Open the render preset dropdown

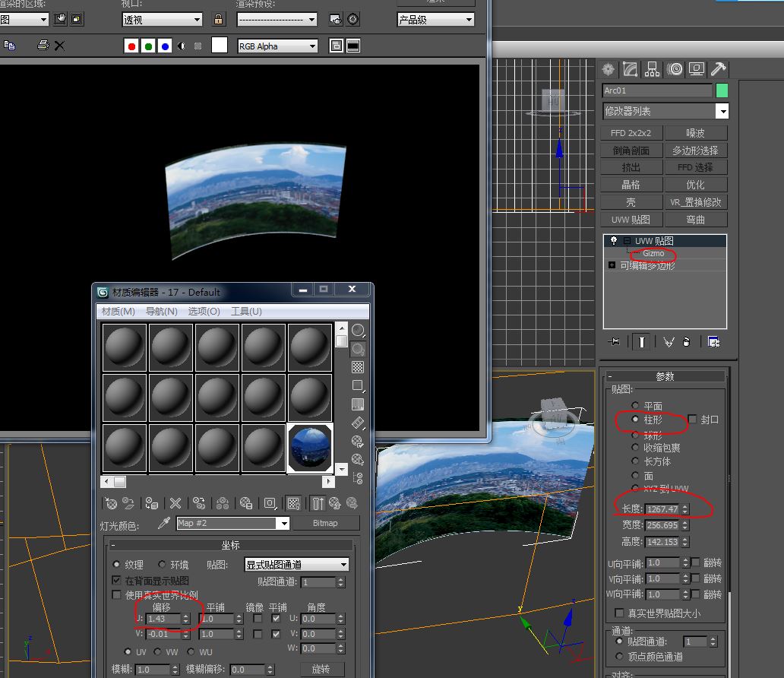(x=277, y=20)
